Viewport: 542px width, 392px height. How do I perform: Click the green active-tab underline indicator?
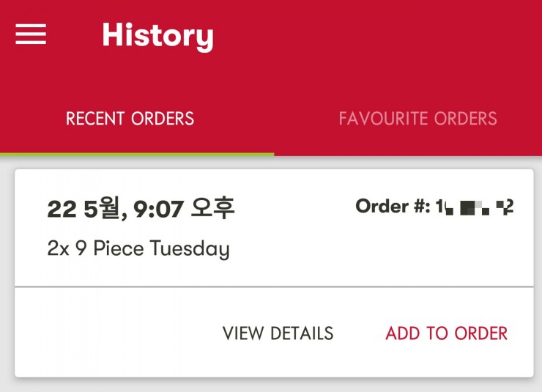137,154
